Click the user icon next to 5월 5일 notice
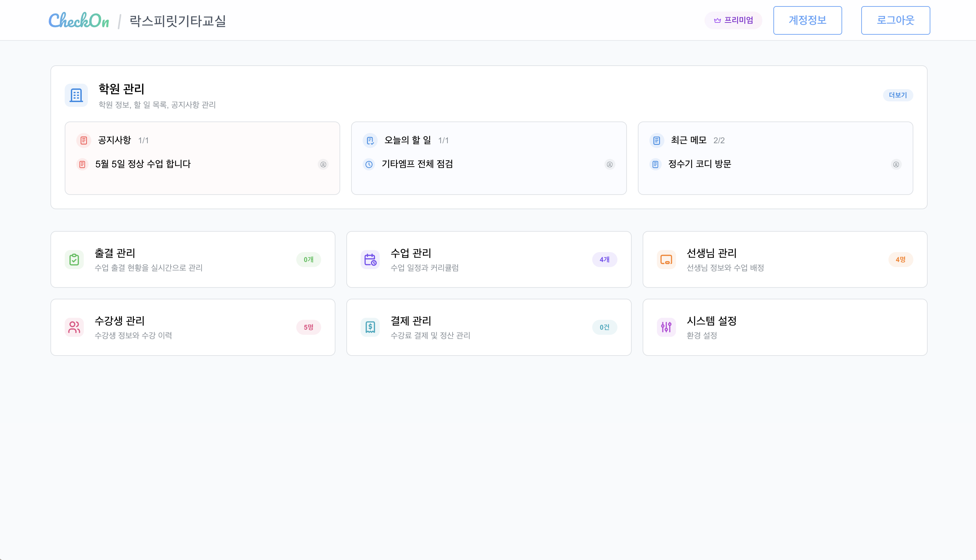This screenshot has height=560, width=976. tap(323, 165)
